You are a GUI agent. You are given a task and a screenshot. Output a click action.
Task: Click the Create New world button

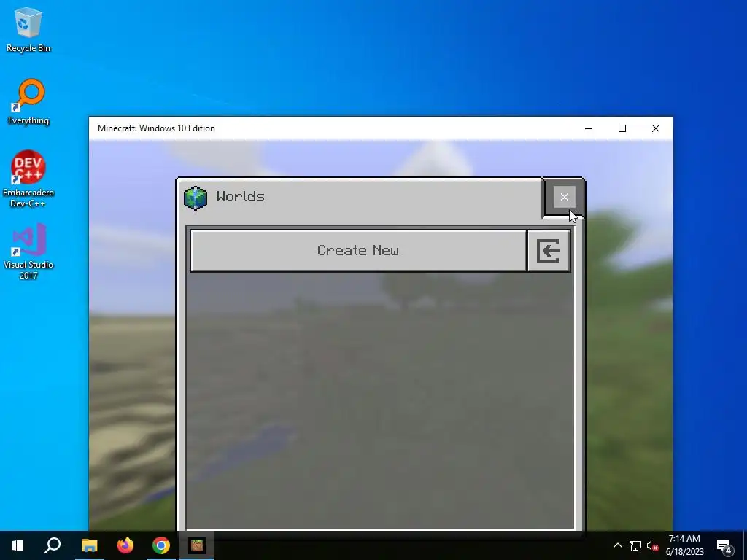pos(358,251)
